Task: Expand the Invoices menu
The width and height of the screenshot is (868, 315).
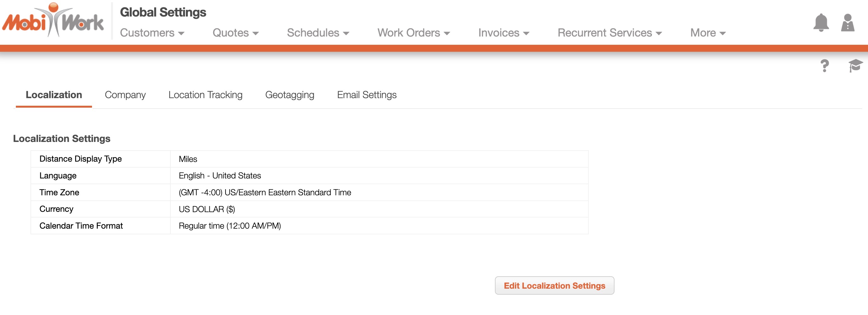Action: point(503,33)
